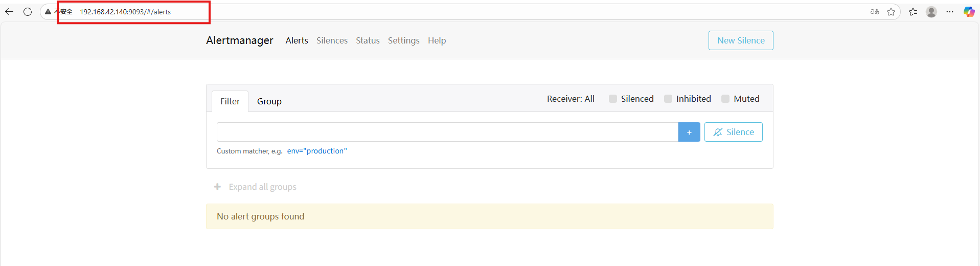
Task: Click the read aloud icon in address bar
Action: pos(875,12)
